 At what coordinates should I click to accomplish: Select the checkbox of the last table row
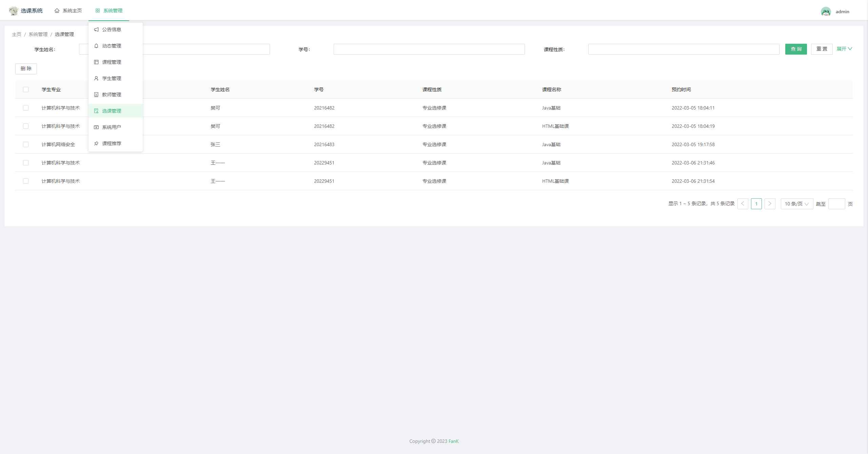coord(26,181)
